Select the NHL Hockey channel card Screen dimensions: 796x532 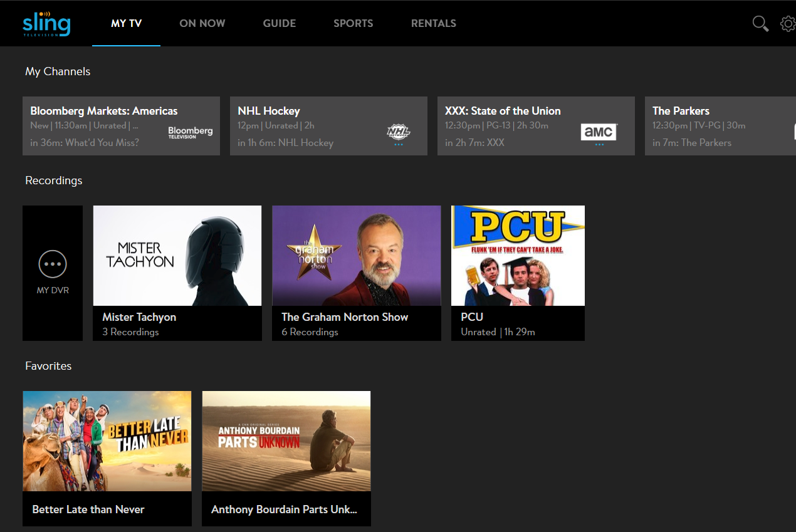tap(328, 126)
